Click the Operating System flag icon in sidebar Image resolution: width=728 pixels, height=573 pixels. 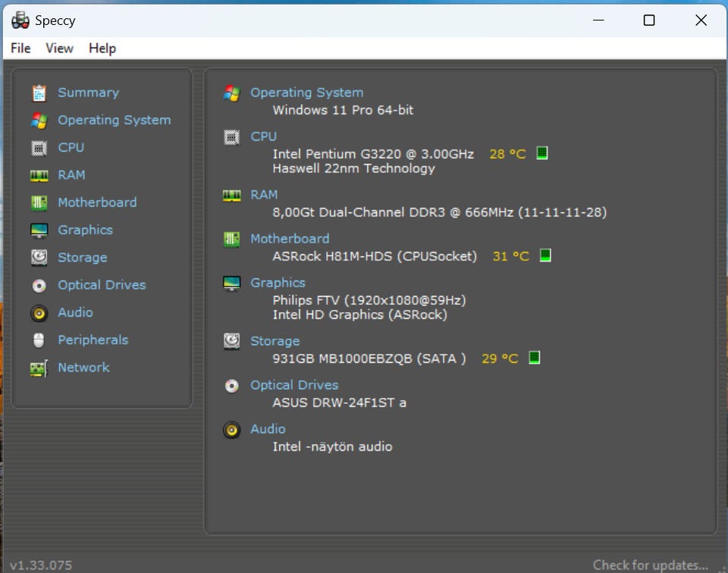(x=39, y=121)
